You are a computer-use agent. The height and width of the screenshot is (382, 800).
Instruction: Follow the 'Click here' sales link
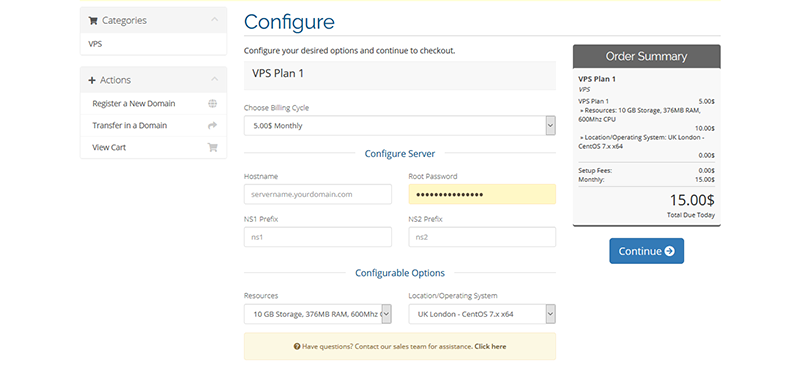490,346
